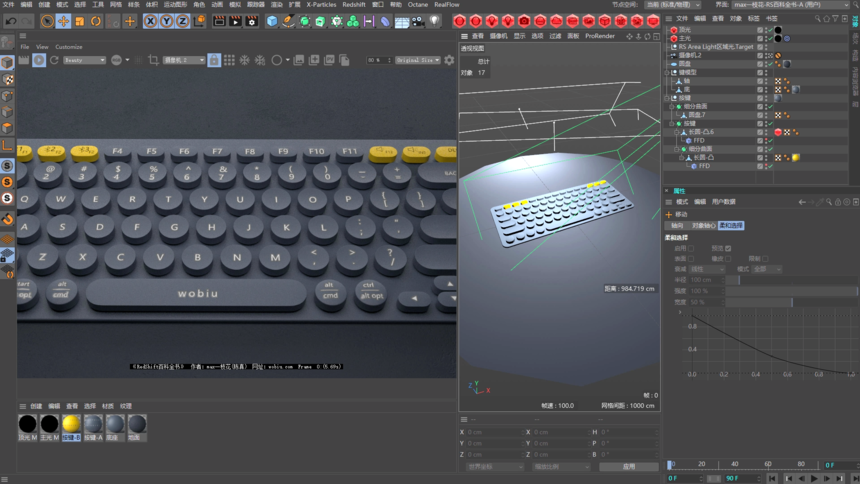Click the Undo arrow in top toolbar

10,21
